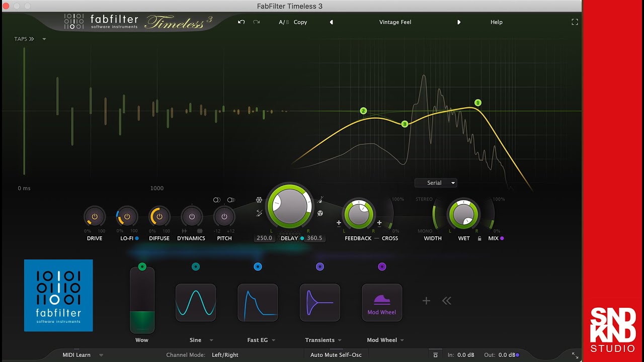
Task: Click the teal Sine source drag handle
Action: pos(196,266)
